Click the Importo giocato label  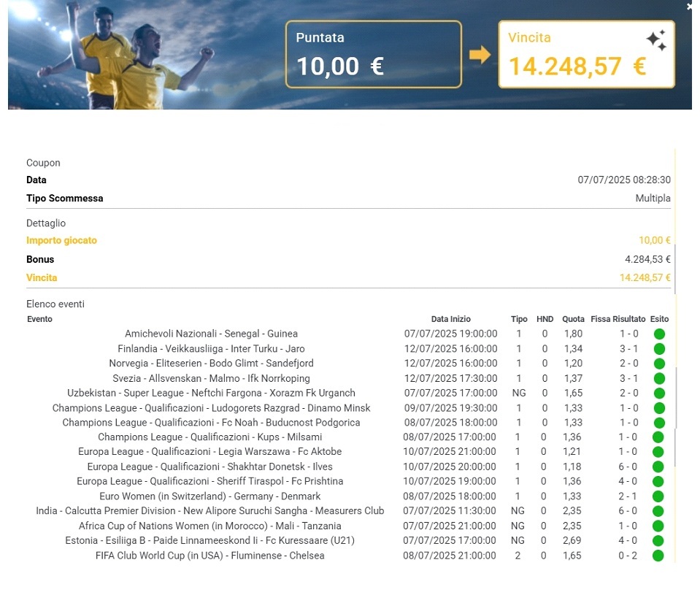click(x=61, y=241)
